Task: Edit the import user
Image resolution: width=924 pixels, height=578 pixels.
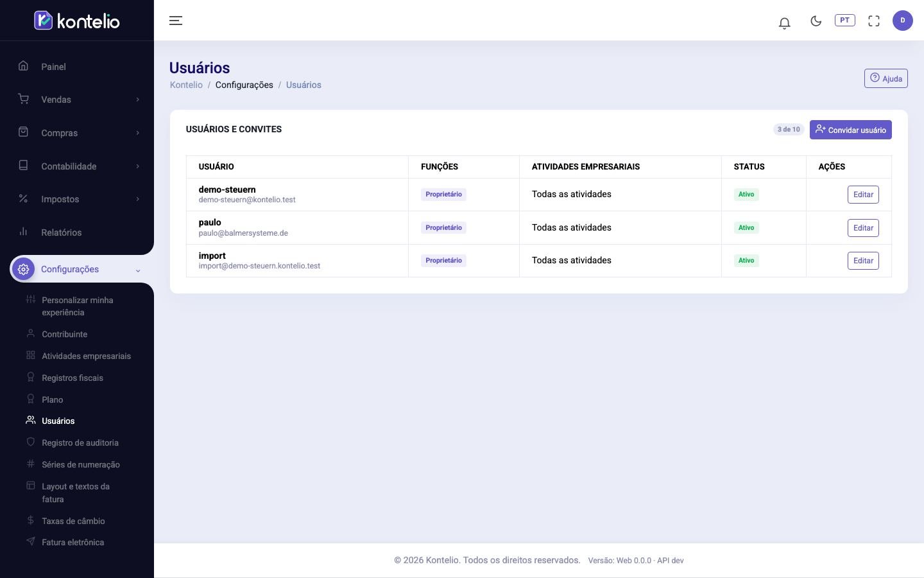Action: tap(863, 261)
